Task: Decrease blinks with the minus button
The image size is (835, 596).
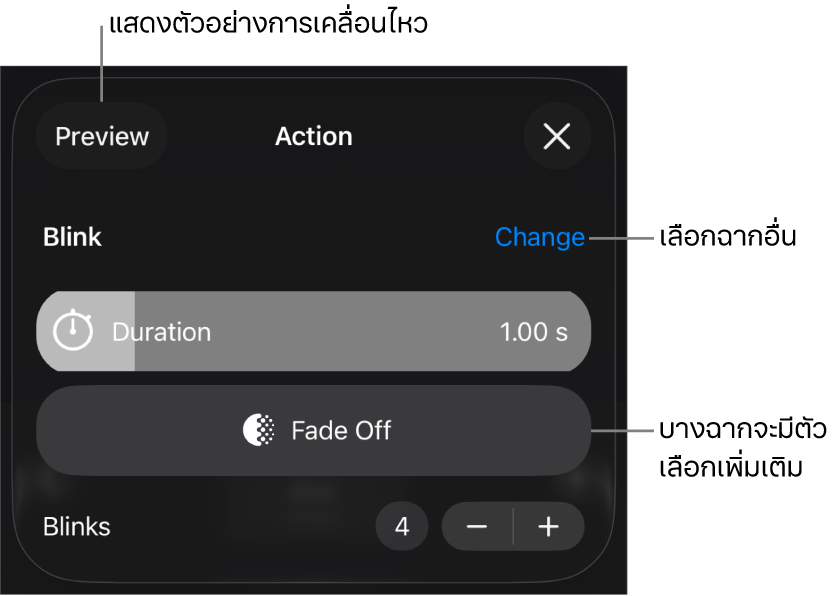Action: pos(477,527)
